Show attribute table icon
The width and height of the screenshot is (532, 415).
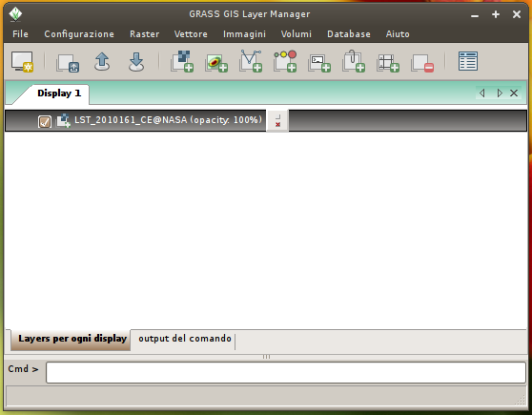pyautogui.click(x=468, y=61)
